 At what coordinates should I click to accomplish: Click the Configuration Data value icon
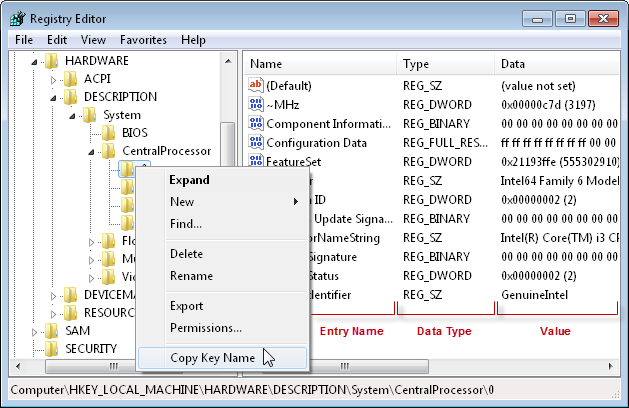click(256, 142)
